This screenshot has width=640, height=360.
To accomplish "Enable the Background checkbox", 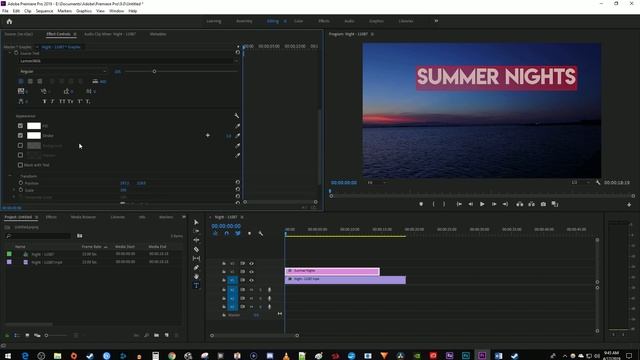I will [20, 145].
